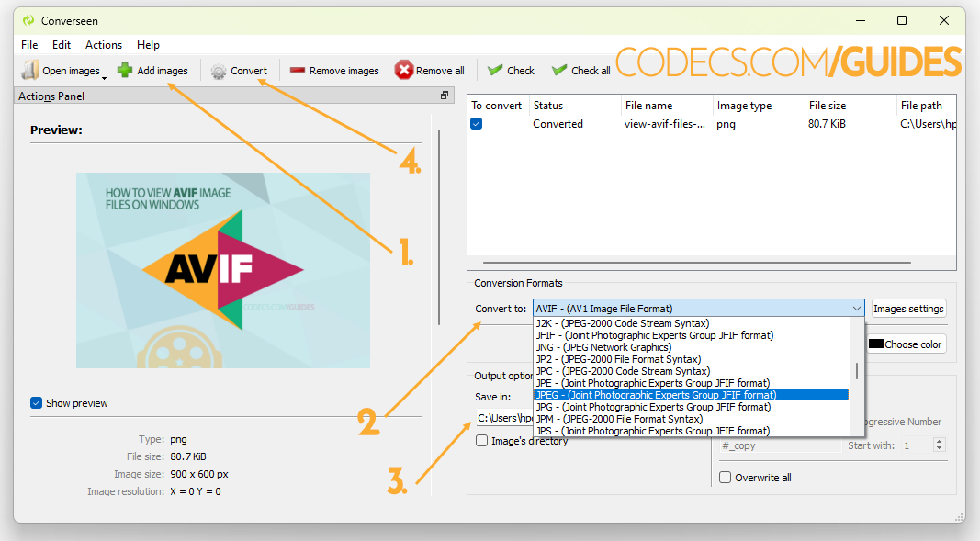
Task: Click the black color swatch on Choose color
Action: pos(875,344)
